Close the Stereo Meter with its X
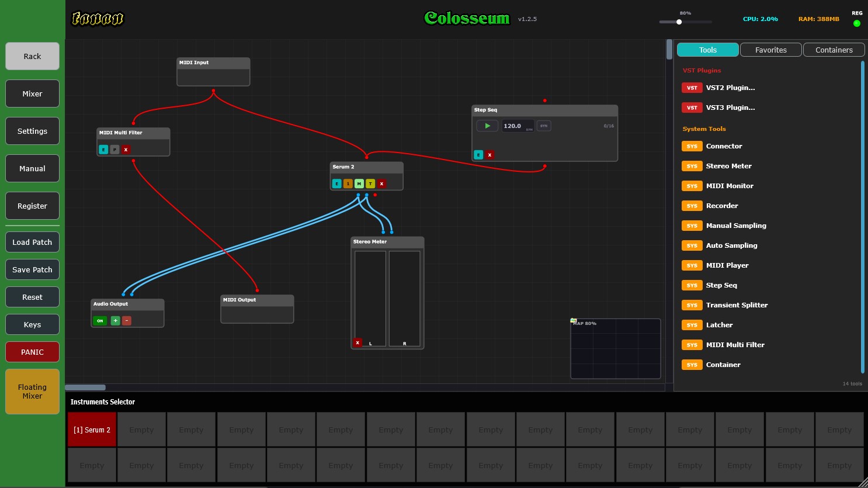 point(357,343)
